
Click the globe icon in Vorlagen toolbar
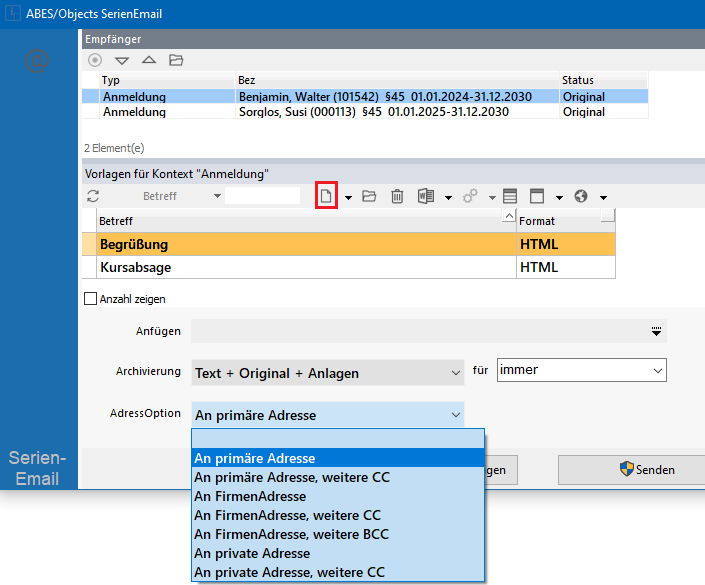(580, 196)
